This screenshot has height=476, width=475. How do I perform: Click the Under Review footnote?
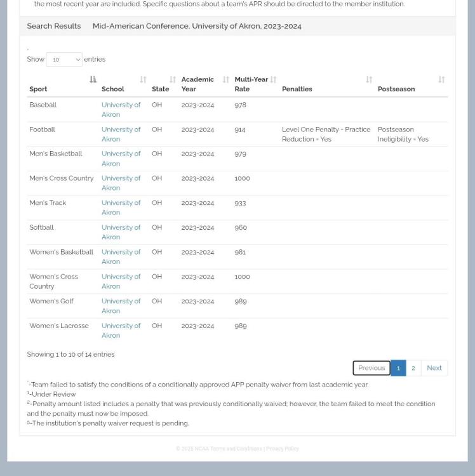point(51,394)
